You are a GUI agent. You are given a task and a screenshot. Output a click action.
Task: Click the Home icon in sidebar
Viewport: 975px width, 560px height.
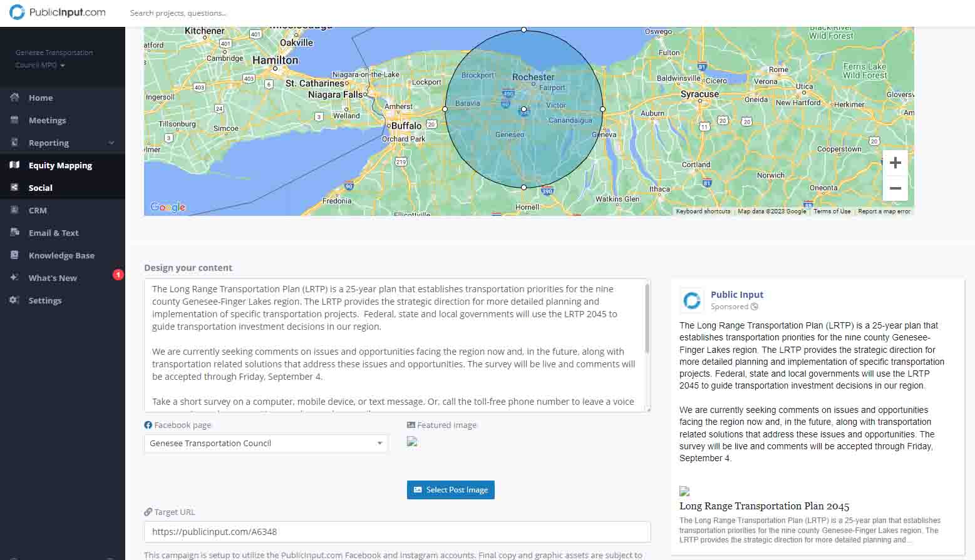pos(14,98)
